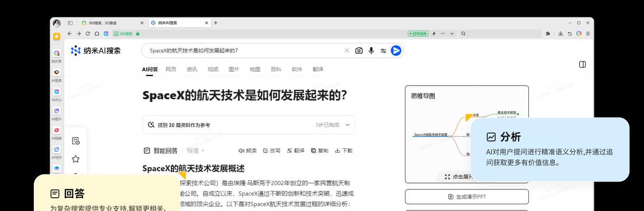The width and height of the screenshot is (644, 211).
Task: Switch to the 软件 tab
Action: pyautogui.click(x=297, y=70)
